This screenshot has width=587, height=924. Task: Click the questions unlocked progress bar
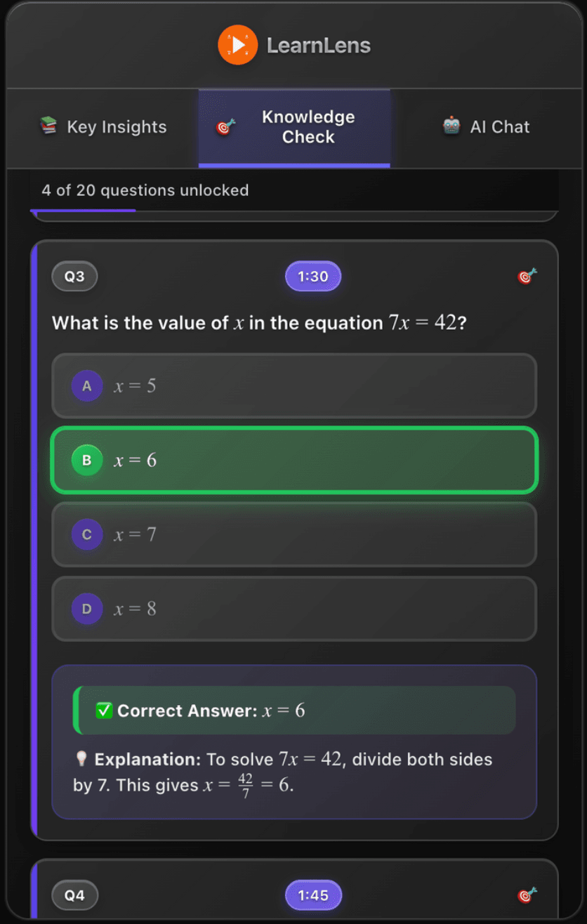point(293,210)
